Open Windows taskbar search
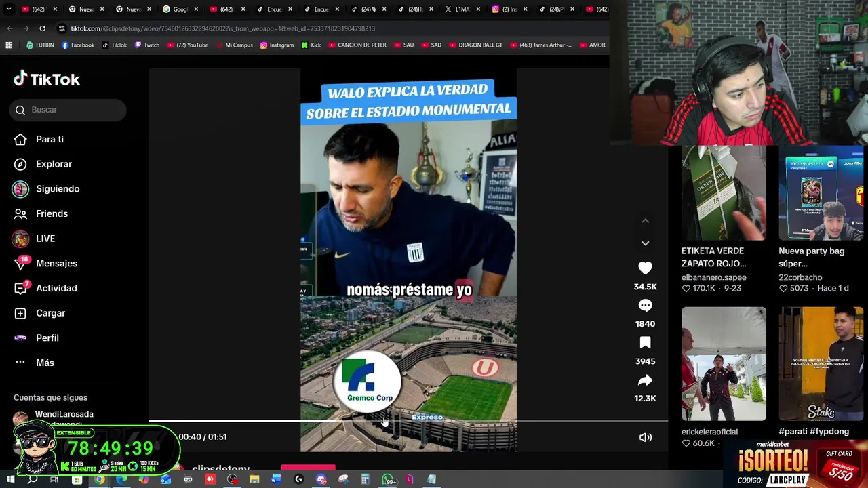Screen dimensions: 868x488 click(33, 480)
